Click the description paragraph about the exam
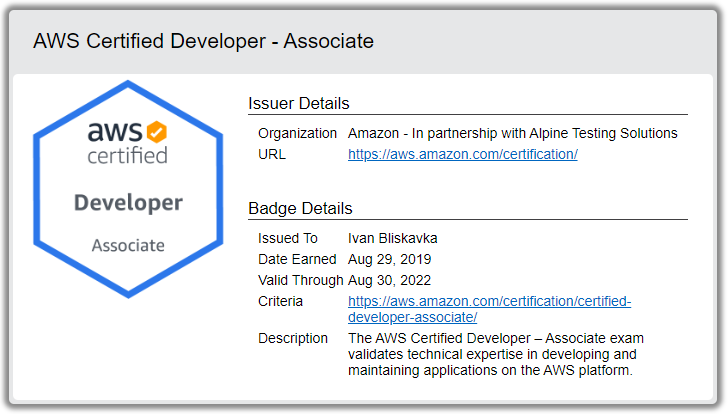The image size is (728, 414). [496, 354]
